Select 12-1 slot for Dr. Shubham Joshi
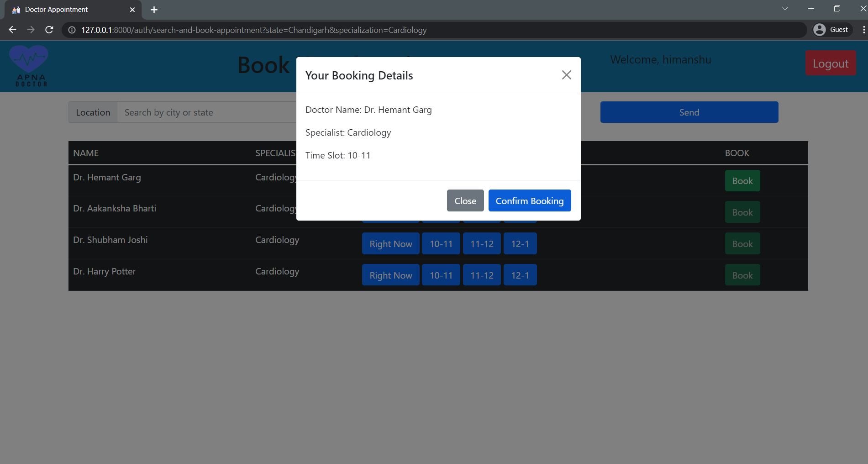Viewport: 868px width, 464px height. point(520,244)
